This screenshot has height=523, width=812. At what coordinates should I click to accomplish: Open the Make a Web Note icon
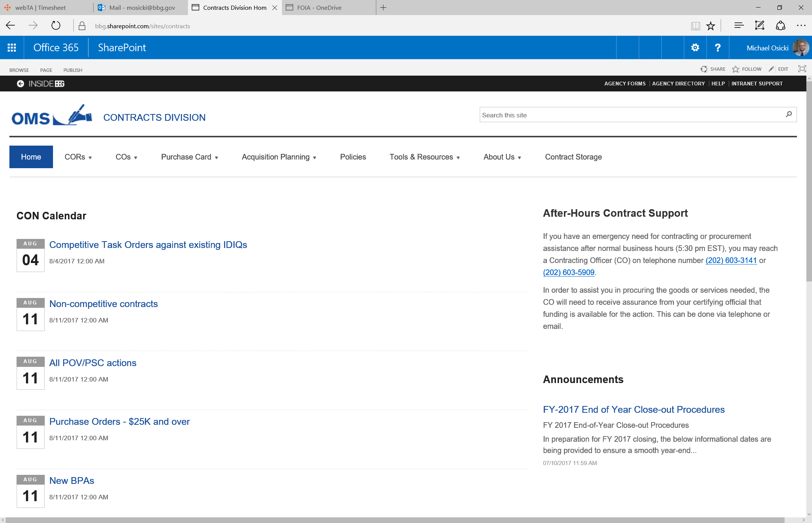(x=760, y=26)
